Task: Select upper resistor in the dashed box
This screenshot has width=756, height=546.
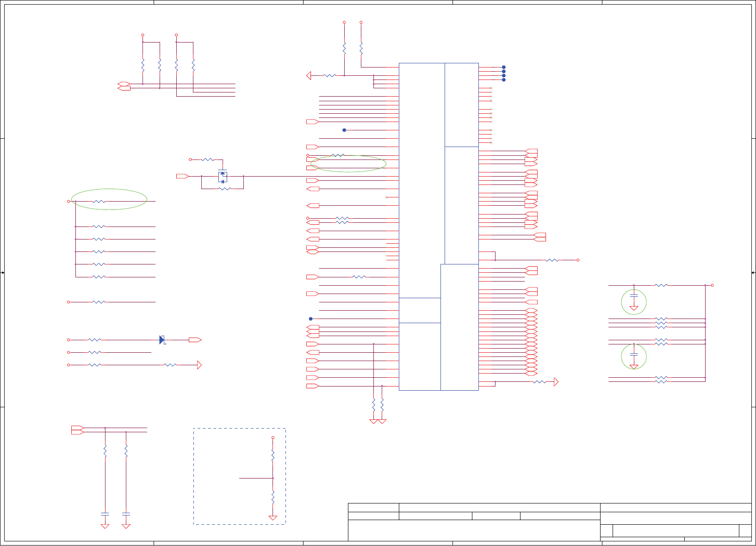Action: click(x=273, y=455)
